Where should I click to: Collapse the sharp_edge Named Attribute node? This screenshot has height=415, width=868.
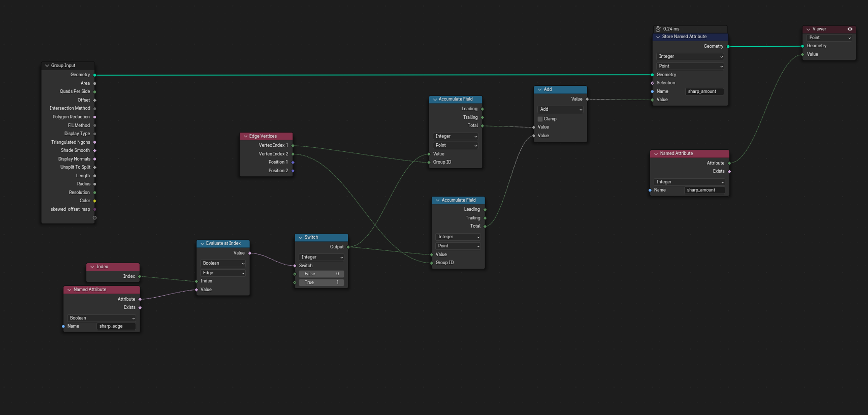tap(70, 290)
